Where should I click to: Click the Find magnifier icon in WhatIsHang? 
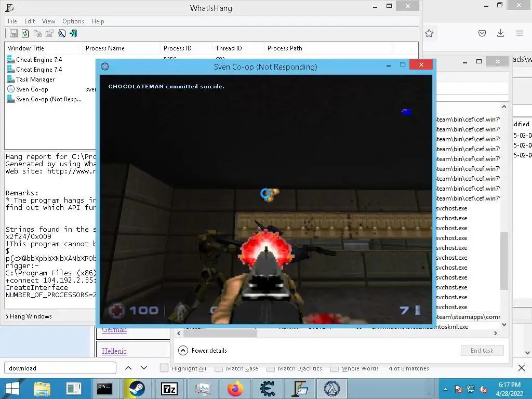point(62,33)
